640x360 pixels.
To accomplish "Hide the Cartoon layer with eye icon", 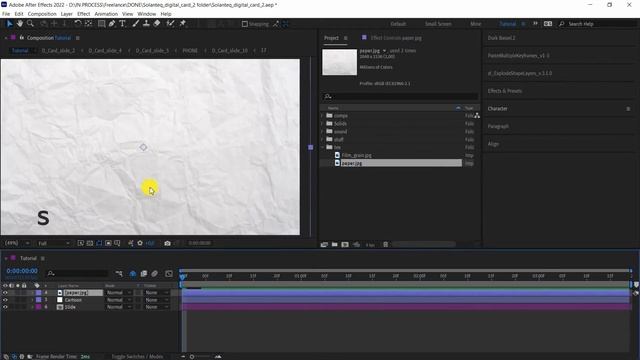I will click(x=5, y=300).
